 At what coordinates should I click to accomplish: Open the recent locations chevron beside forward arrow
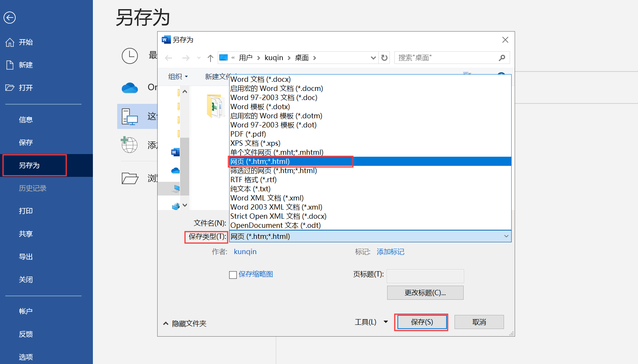(x=199, y=58)
